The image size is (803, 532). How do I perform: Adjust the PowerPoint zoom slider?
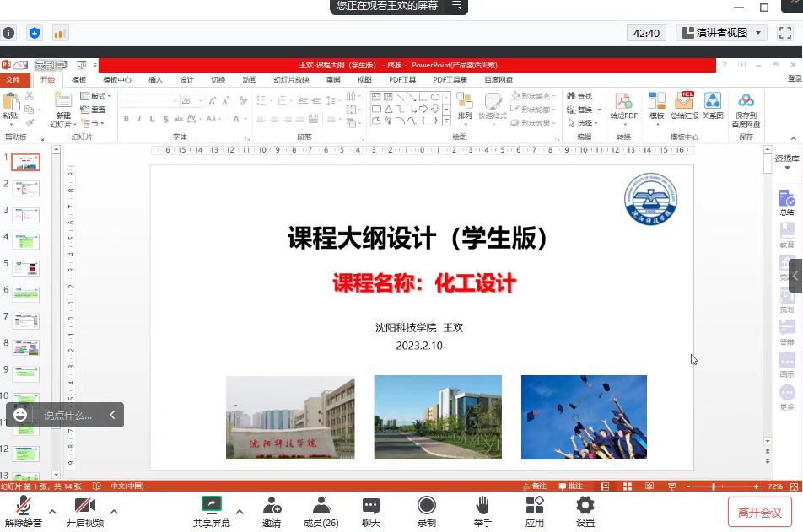[714, 486]
